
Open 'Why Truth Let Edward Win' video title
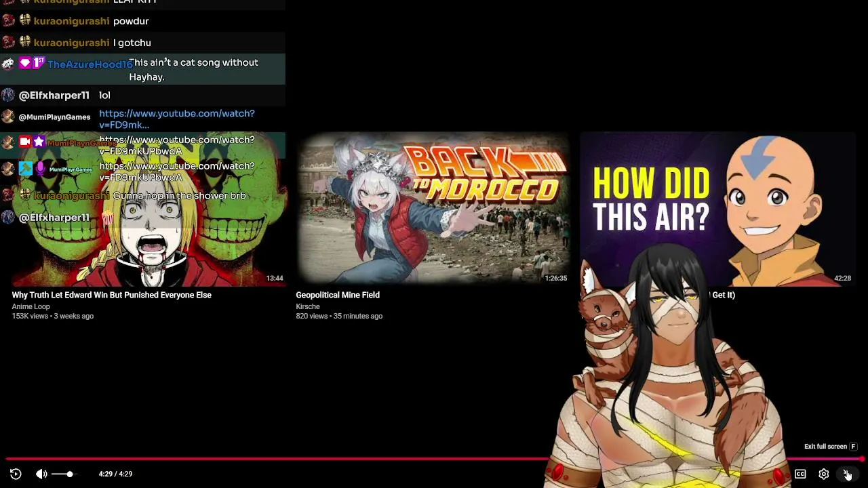(x=112, y=295)
